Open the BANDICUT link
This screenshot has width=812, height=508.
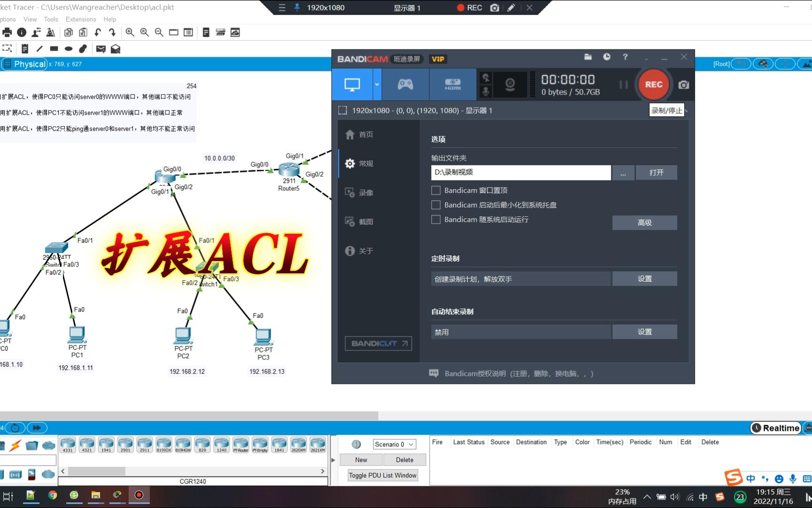378,343
